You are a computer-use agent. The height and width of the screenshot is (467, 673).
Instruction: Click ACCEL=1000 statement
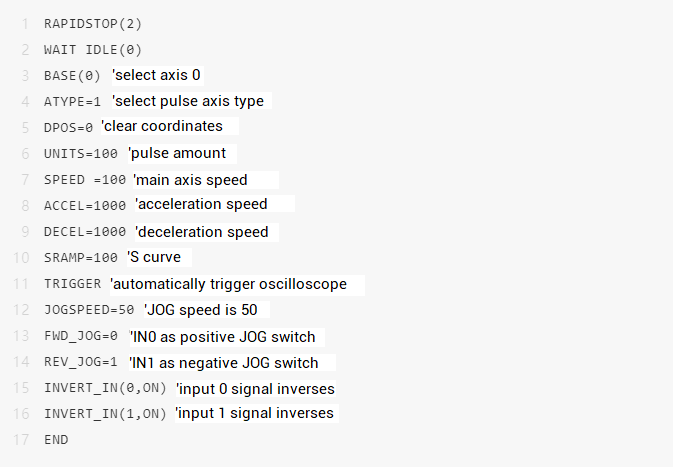click(x=85, y=205)
